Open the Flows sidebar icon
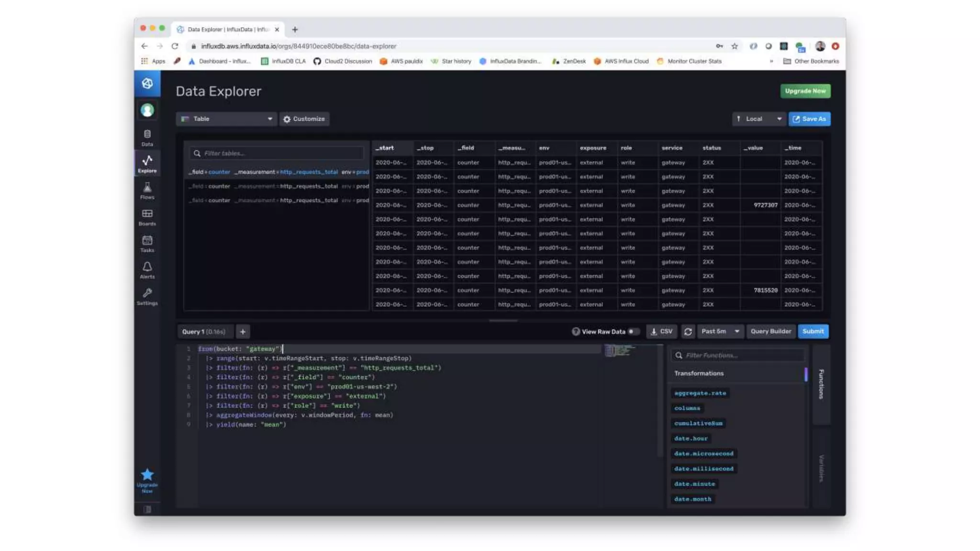The image size is (980, 551). click(x=147, y=190)
